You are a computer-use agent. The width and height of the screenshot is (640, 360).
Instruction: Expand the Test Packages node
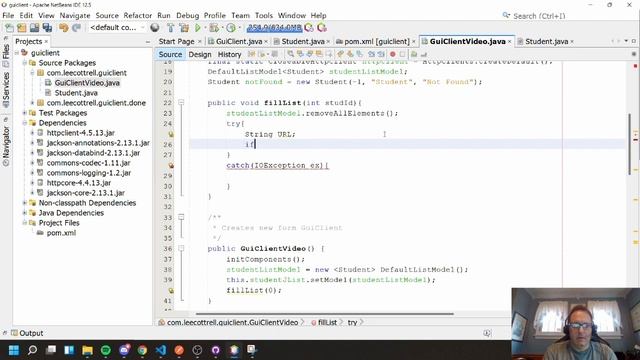pyautogui.click(x=24, y=113)
